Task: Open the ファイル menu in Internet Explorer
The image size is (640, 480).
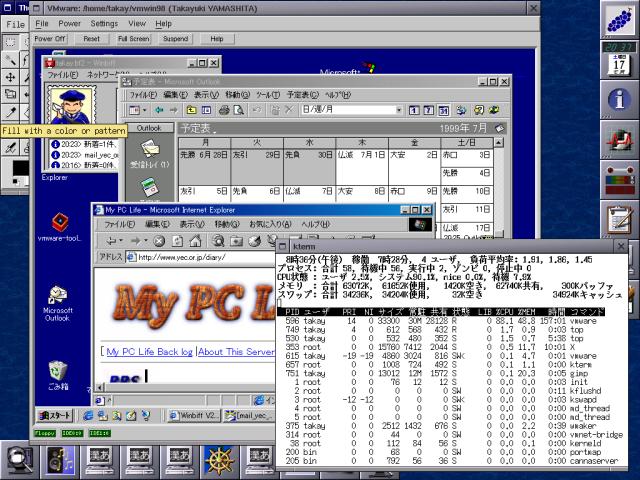Action: pyautogui.click(x=119, y=224)
